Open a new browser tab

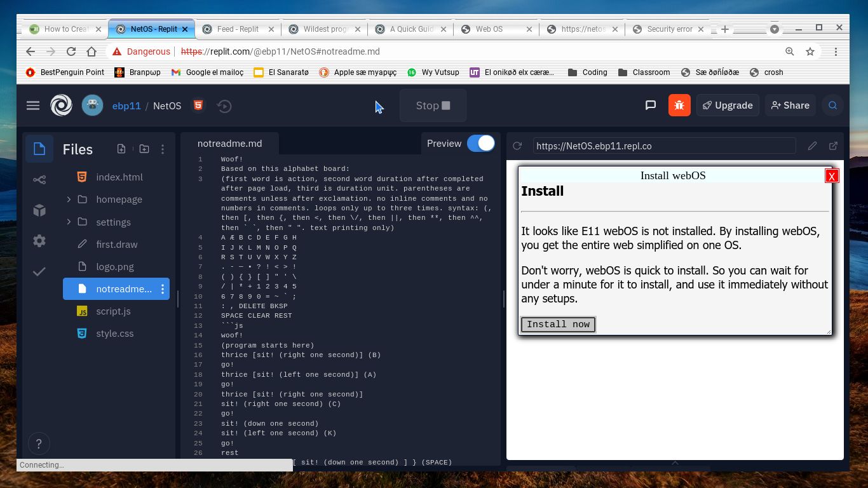pyautogui.click(x=724, y=29)
